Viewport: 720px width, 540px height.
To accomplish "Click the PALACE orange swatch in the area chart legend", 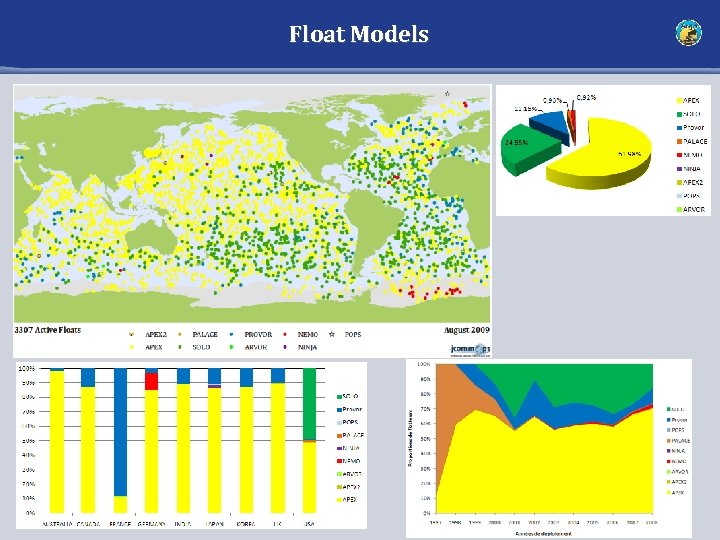I will (x=669, y=440).
